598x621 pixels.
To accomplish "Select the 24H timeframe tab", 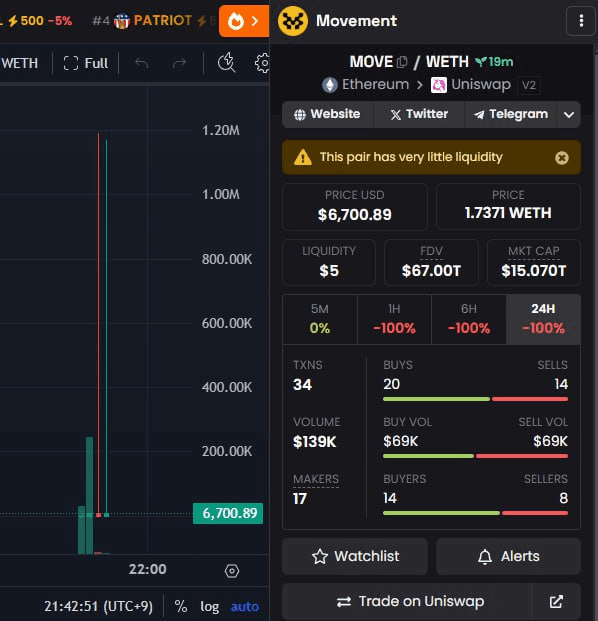I will [543, 319].
